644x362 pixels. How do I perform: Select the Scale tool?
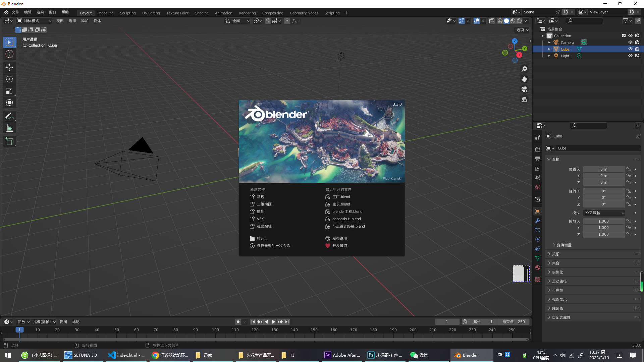tap(9, 91)
